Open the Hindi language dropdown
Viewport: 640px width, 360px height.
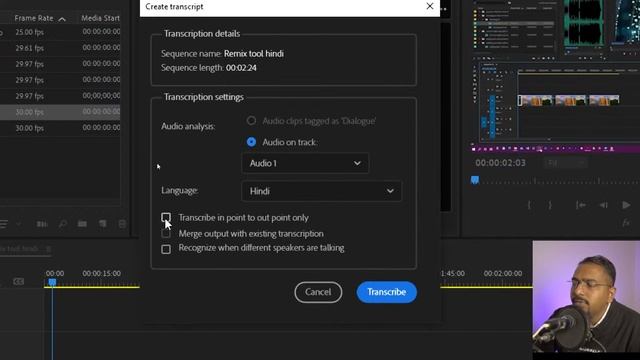coord(322,191)
